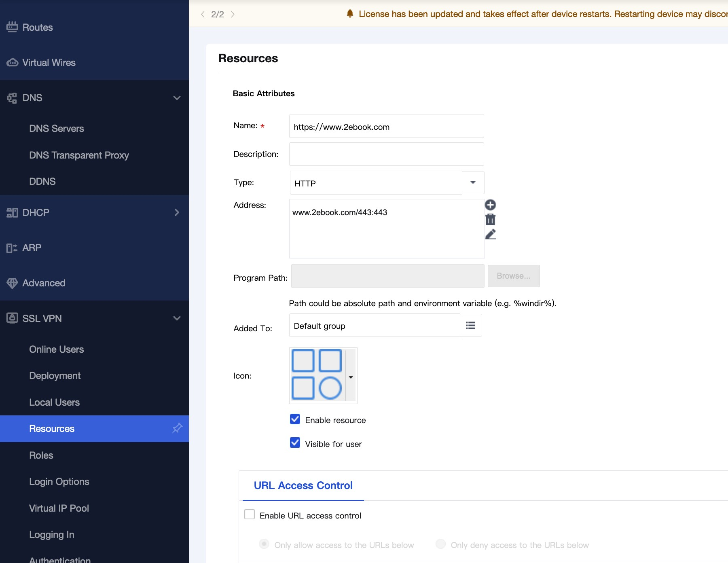
Task: Add an address with the plus icon
Action: [490, 205]
